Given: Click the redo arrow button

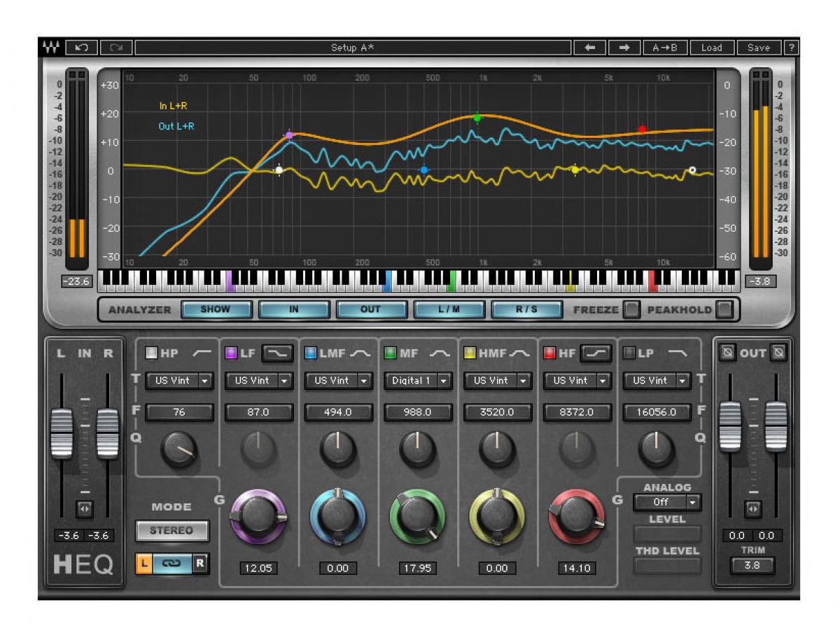Looking at the screenshot, I should [x=116, y=48].
